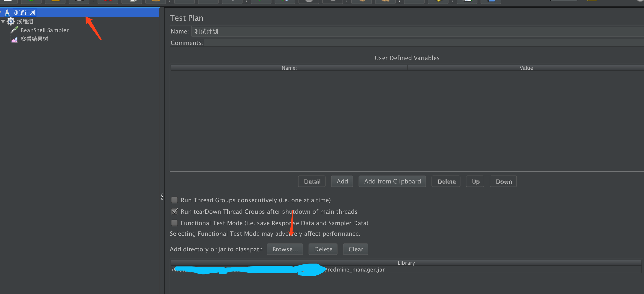Click Browse... to add a jar
Screen dimensions: 644x294
285,249
